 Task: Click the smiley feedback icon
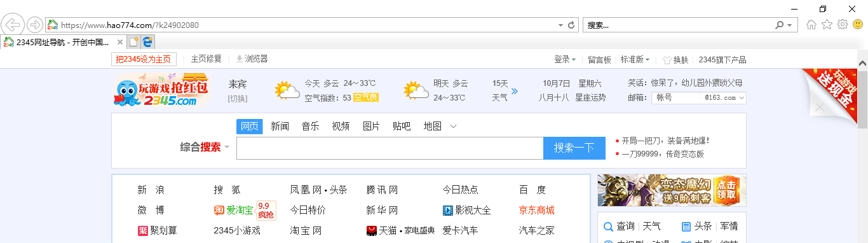coord(858,25)
